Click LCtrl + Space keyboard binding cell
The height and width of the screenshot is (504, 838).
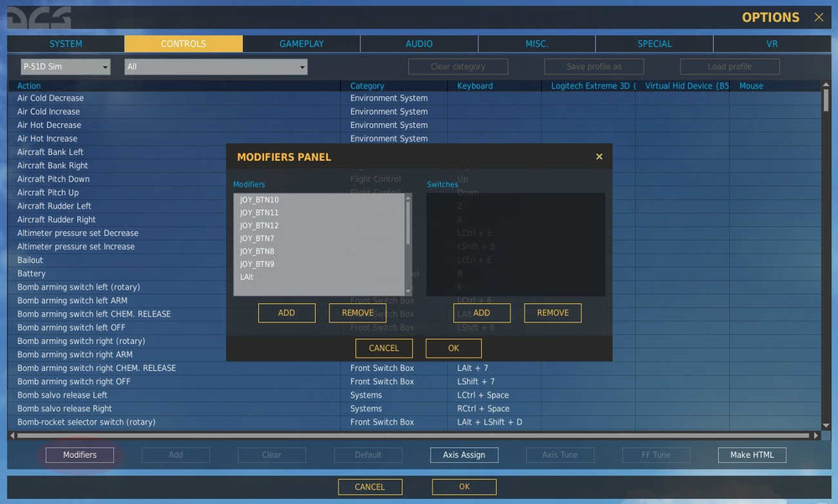pos(494,395)
